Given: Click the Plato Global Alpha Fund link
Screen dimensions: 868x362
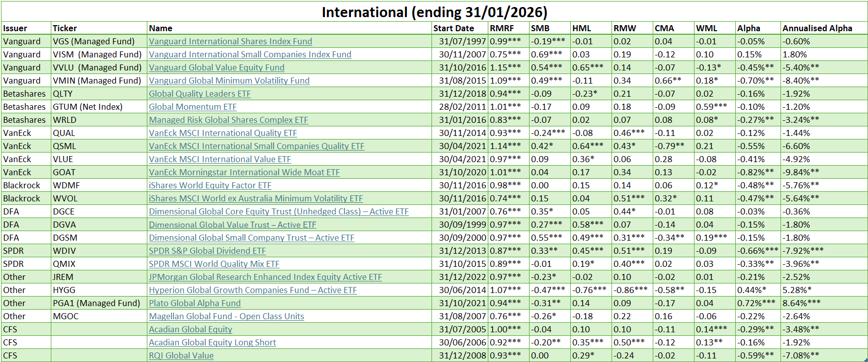Looking at the screenshot, I should pos(195,303).
